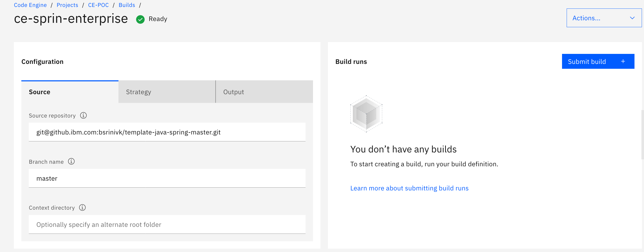Image resolution: width=644 pixels, height=252 pixels.
Task: Click the Context directory input field
Action: (x=167, y=224)
